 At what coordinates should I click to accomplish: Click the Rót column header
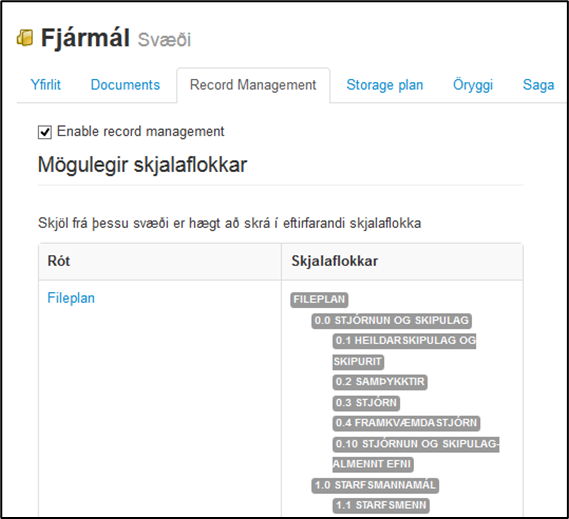59,261
